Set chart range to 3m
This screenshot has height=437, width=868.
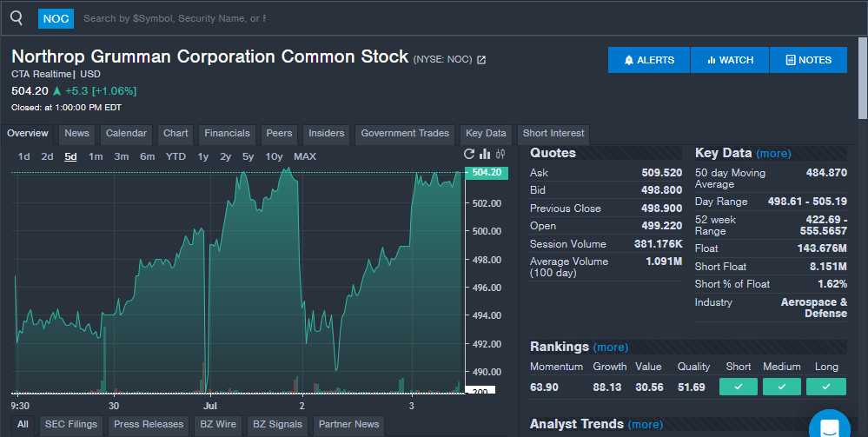122,156
